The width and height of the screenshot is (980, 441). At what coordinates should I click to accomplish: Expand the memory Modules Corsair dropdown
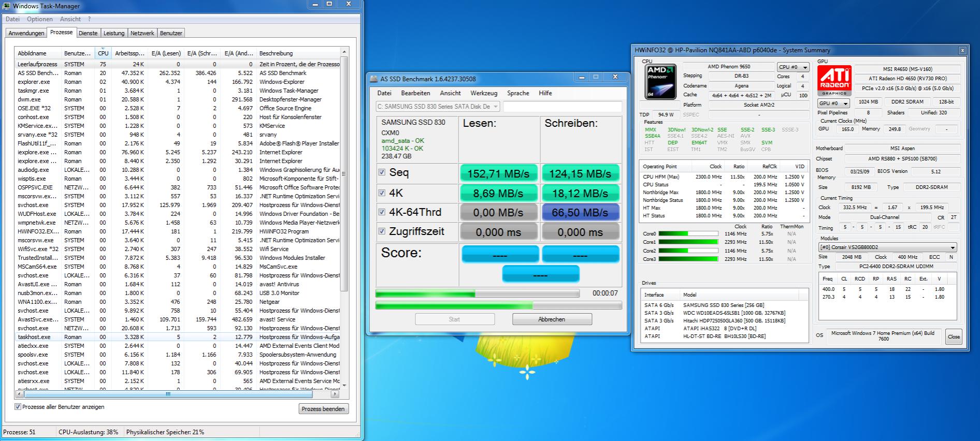(x=887, y=247)
